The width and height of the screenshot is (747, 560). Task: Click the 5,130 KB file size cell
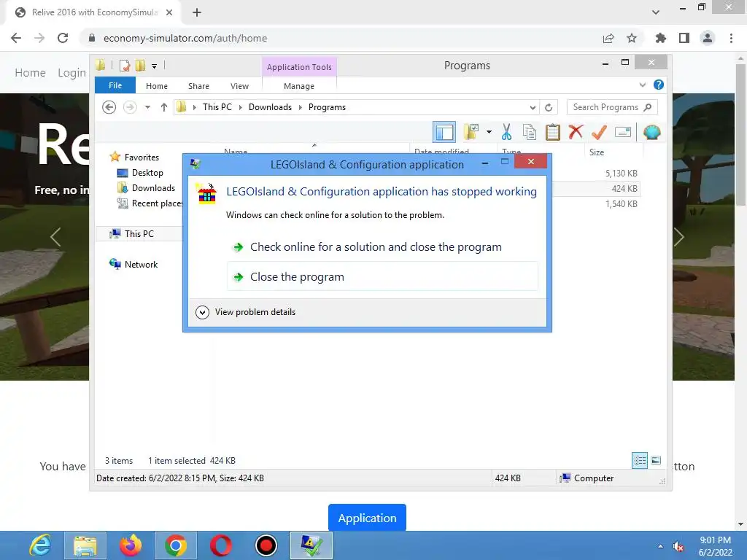click(622, 174)
